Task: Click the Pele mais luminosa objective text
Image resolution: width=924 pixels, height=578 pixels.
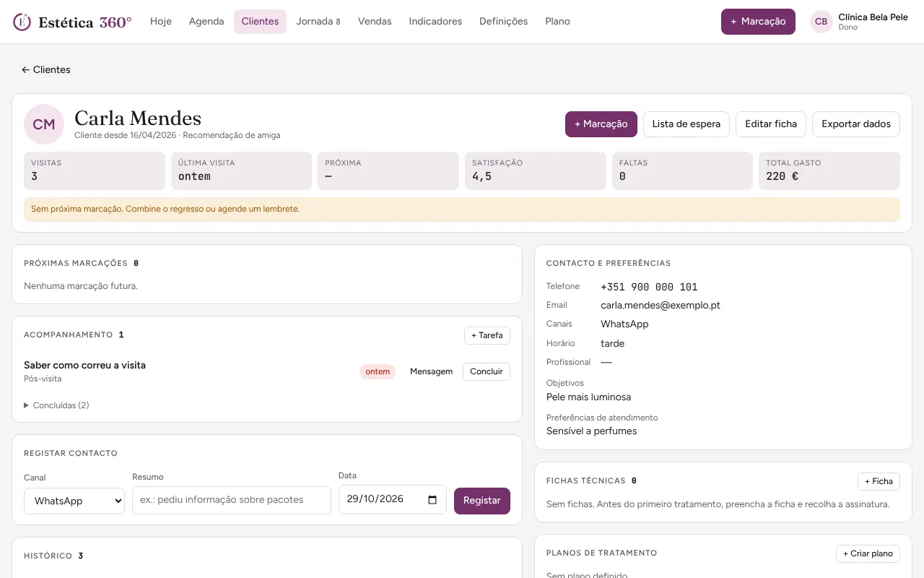Action: [x=589, y=397]
